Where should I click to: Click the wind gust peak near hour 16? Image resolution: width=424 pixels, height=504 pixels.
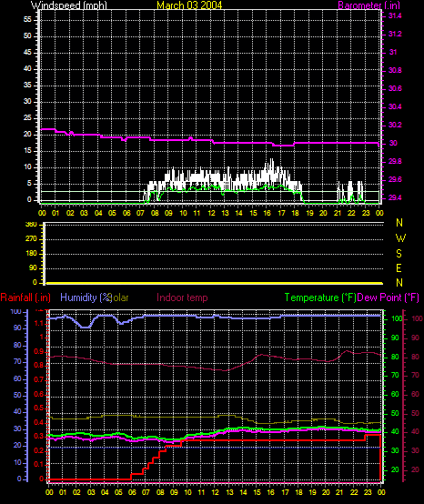[x=272, y=160]
